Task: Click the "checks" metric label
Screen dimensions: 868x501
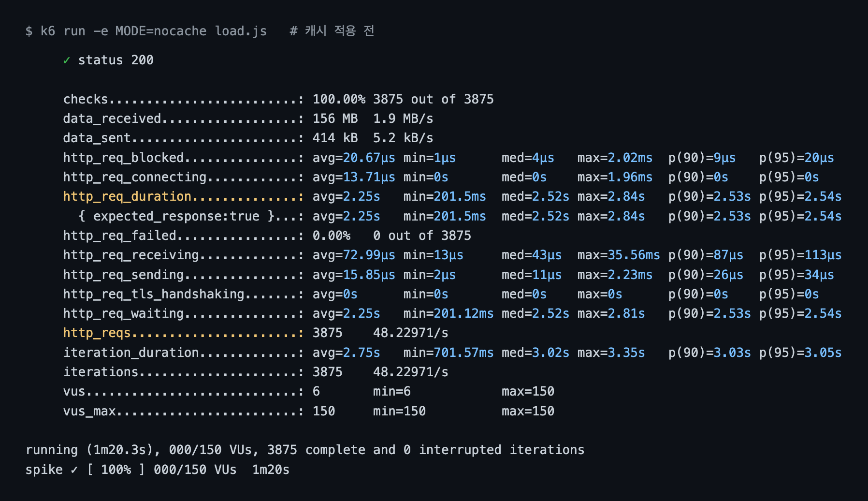Action: pyautogui.click(x=86, y=99)
